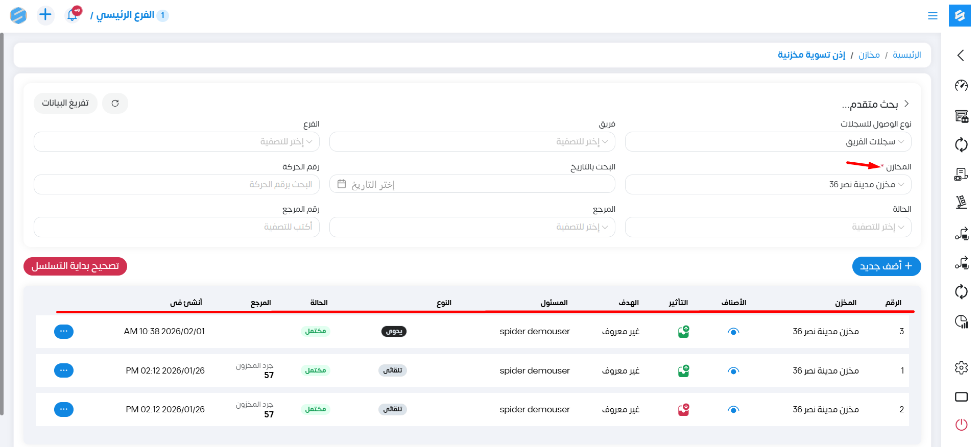
Task: Collapse the بحث متقدم advanced search section
Action: (x=906, y=104)
